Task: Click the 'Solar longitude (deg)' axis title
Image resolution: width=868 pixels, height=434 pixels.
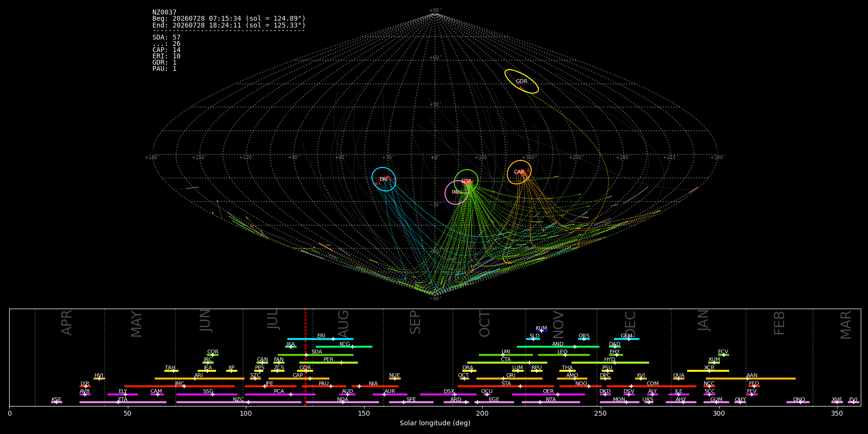Action: click(435, 423)
